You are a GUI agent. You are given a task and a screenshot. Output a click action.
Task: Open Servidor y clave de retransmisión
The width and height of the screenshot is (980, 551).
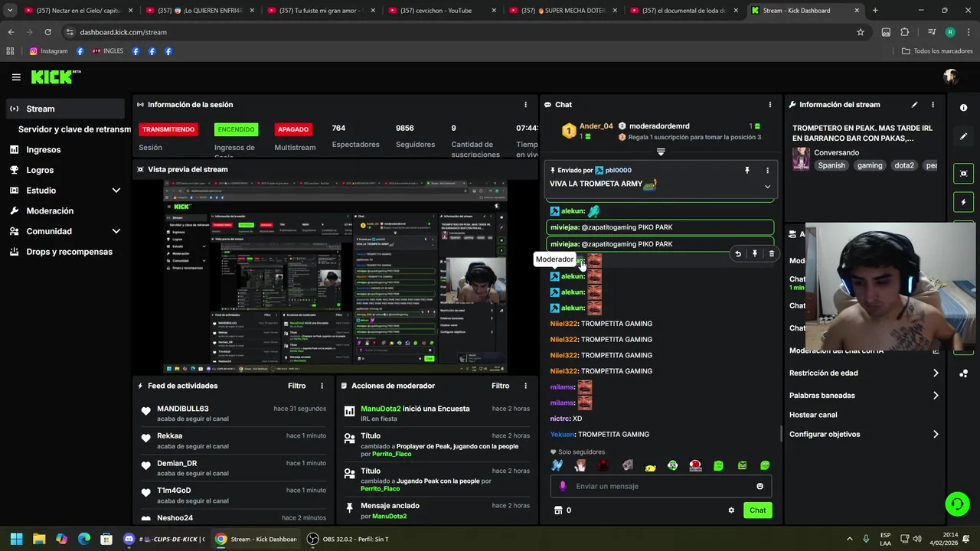pos(74,129)
